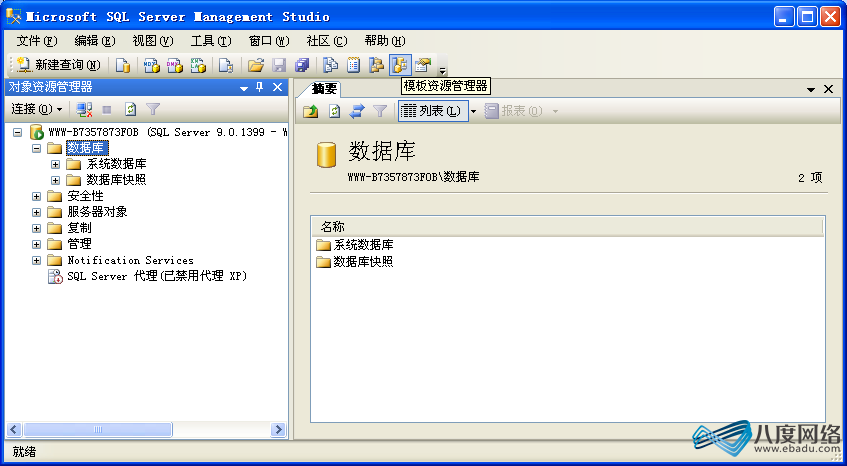Viewport: 847px width, 466px height.
Task: Select 数据库 folder in the tree
Action: pyautogui.click(x=88, y=148)
